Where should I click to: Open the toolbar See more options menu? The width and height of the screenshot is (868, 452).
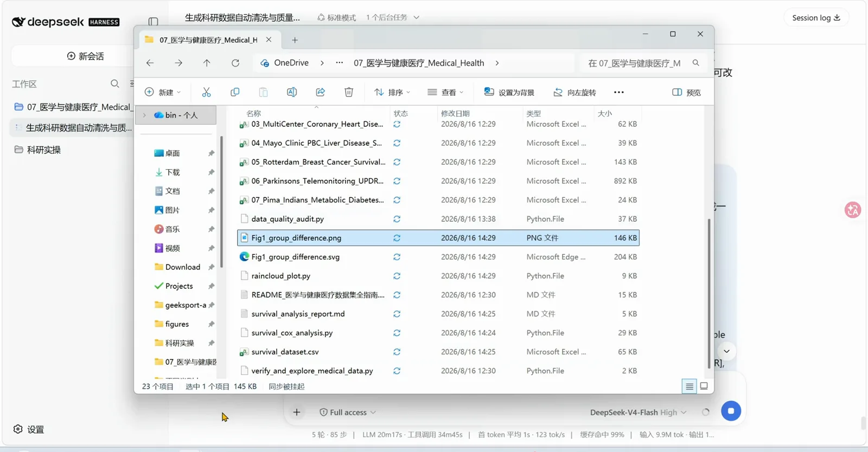[619, 92]
